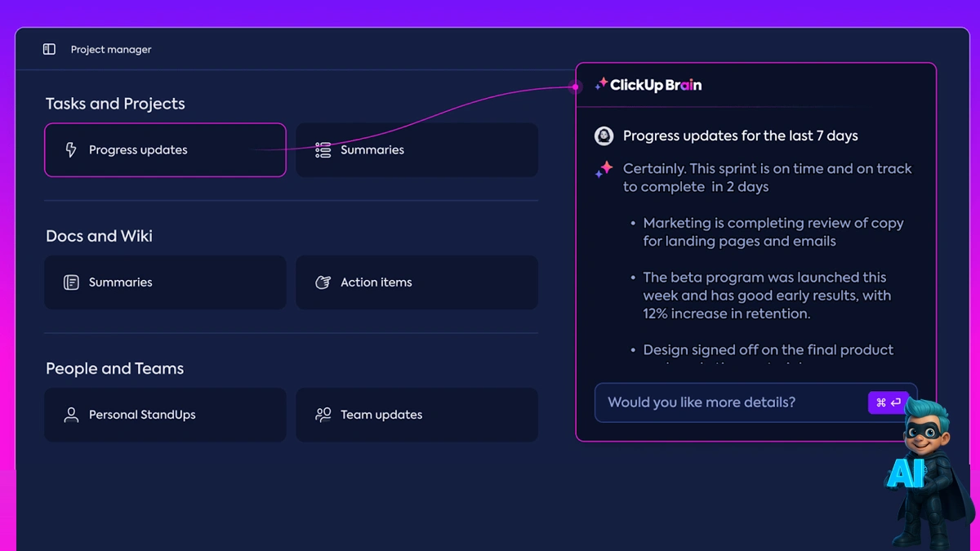
Task: Click the group icon in Team updates
Action: pyautogui.click(x=323, y=415)
